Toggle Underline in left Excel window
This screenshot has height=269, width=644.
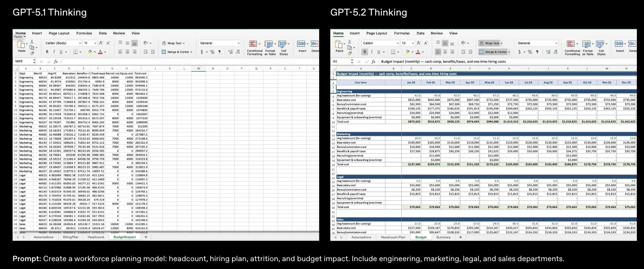61,52
